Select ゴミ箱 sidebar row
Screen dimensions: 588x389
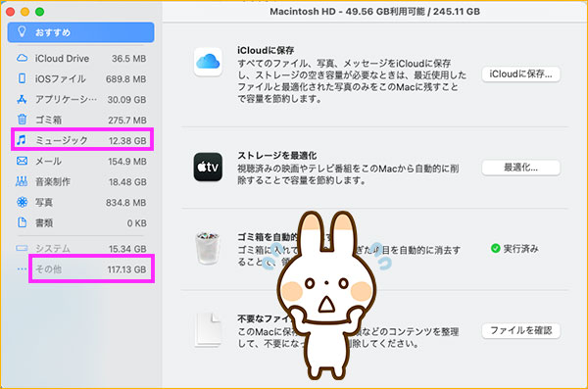(80, 121)
